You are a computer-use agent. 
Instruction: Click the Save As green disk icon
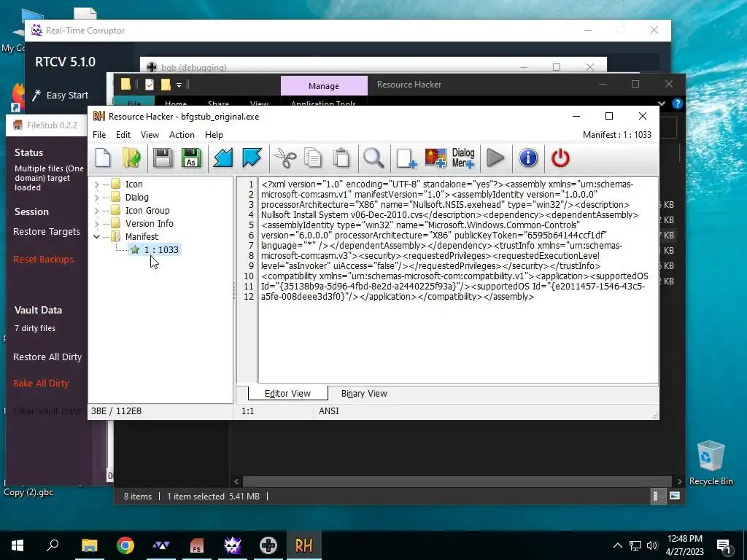(191, 158)
